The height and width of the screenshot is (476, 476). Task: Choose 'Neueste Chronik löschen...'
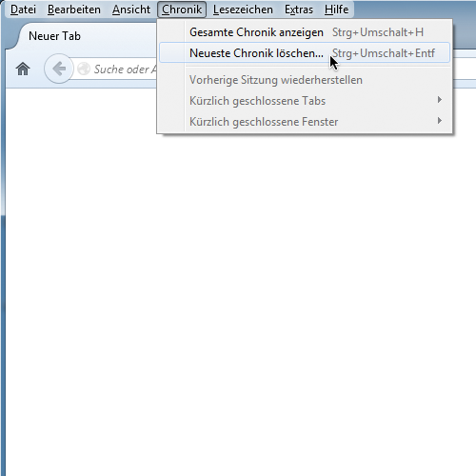point(305,53)
